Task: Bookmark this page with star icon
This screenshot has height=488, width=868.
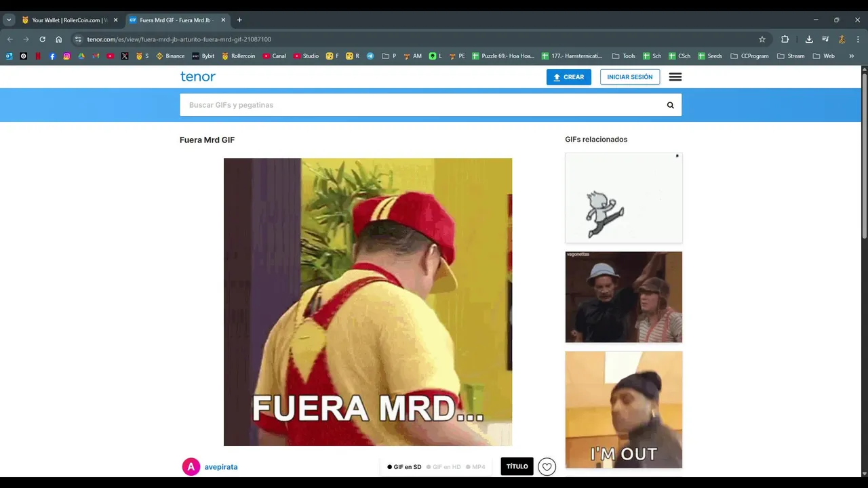Action: 762,39
